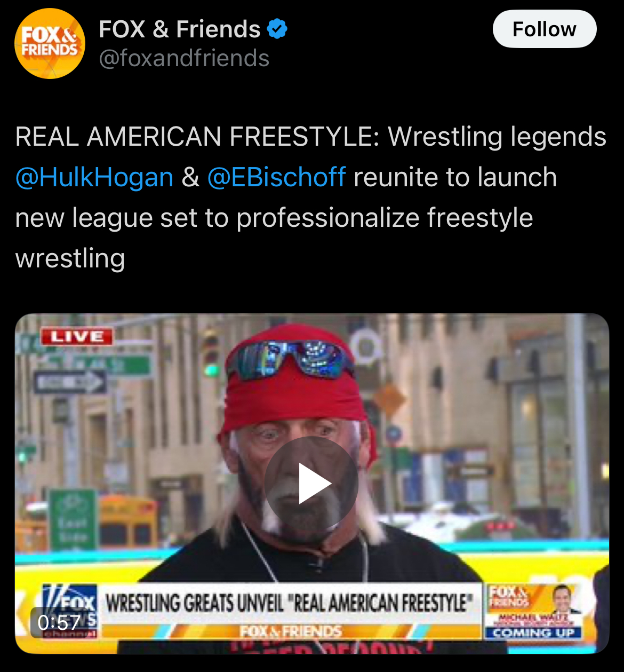Click the Fox & Friends logo above Coming Up

[509, 597]
